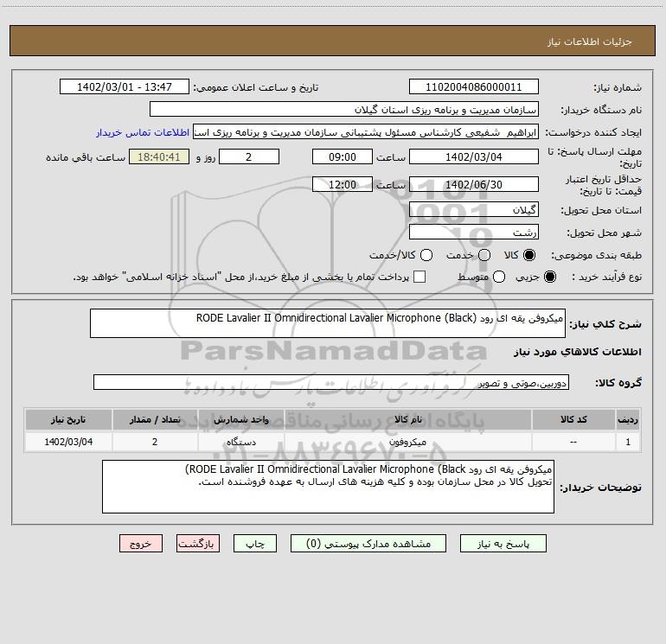The height and width of the screenshot is (644, 666).
Task: Click the توضیحات خریدار label
Action: tap(600, 488)
